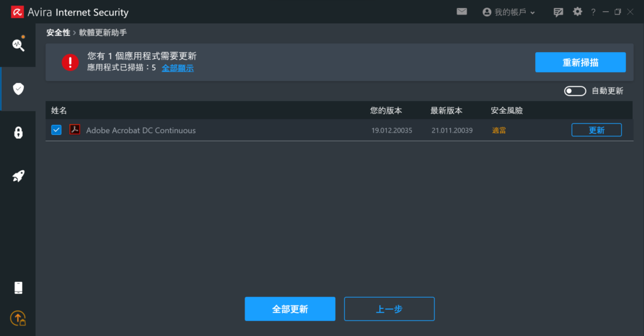Uncheck the Adobe Acrobat DC Continuous checkbox
Image resolution: width=644 pixels, height=336 pixels.
56,130
